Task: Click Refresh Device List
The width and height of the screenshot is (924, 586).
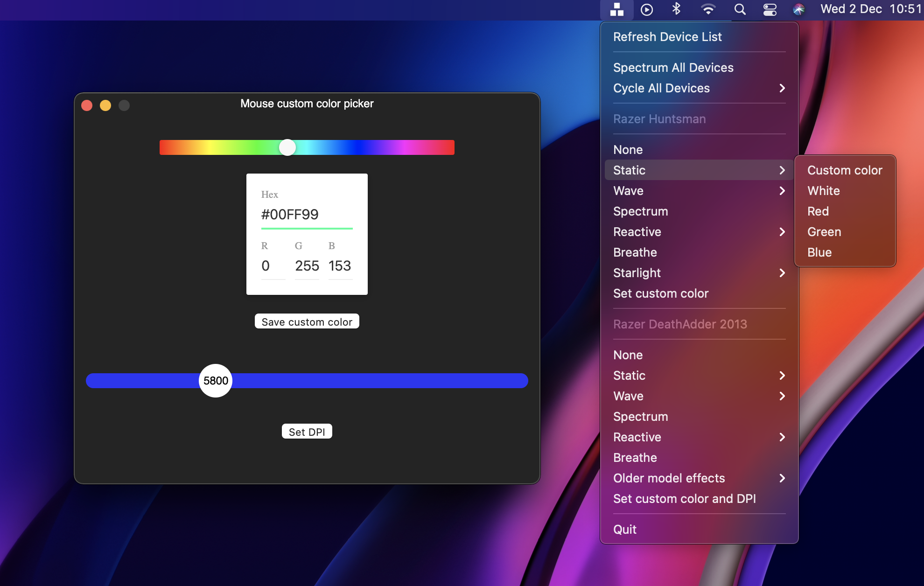Action: (667, 37)
